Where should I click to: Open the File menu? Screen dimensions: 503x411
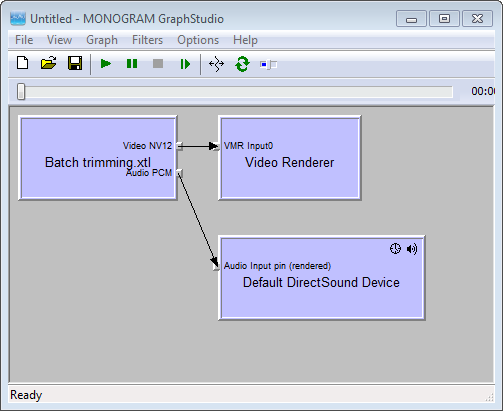coord(24,40)
